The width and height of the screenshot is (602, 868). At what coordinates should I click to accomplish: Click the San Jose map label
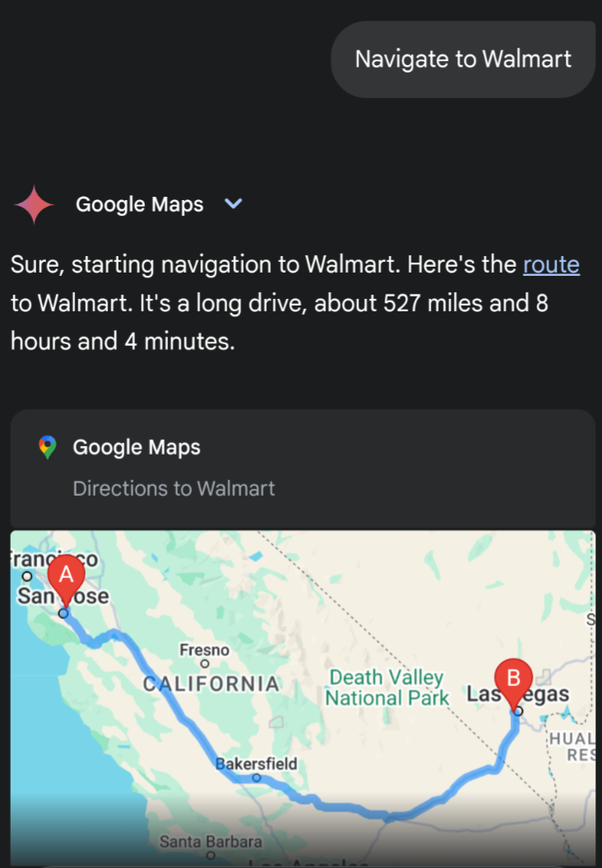(x=63, y=596)
